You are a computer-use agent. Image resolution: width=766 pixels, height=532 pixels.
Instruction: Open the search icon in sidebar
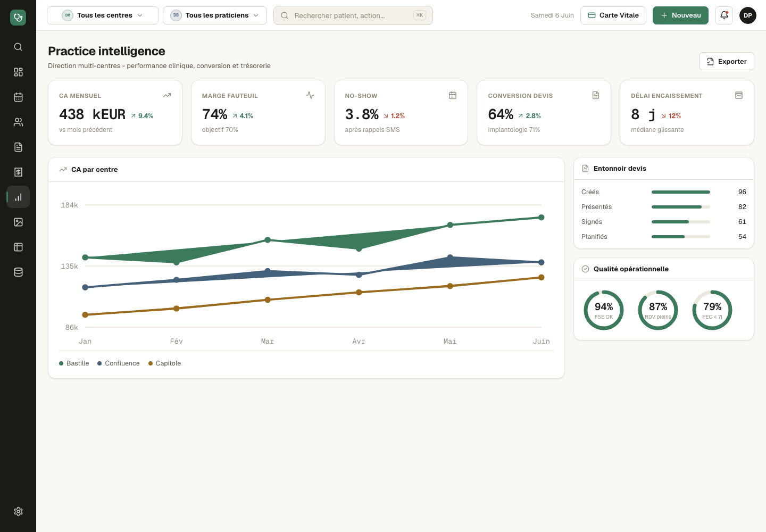[x=18, y=47]
